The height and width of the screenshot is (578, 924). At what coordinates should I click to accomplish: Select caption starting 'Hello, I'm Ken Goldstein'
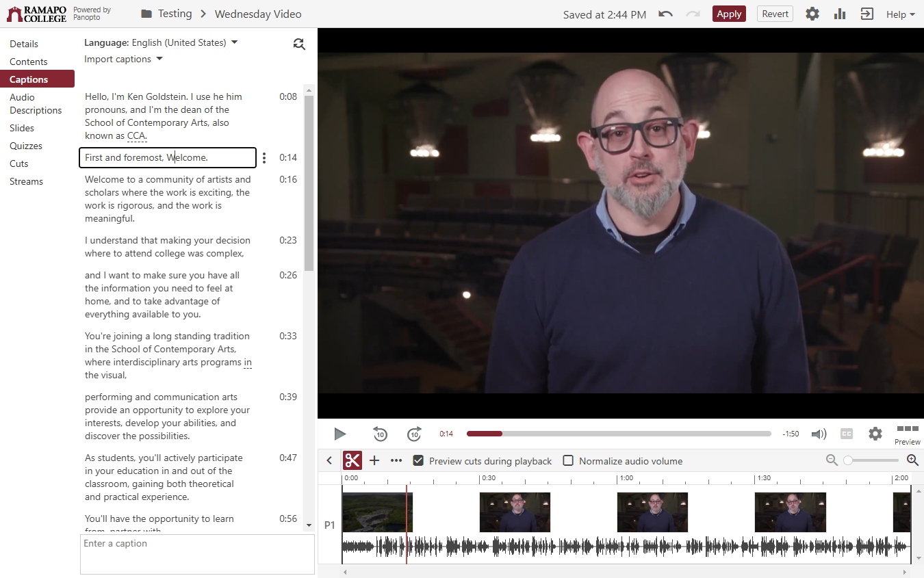pos(168,116)
